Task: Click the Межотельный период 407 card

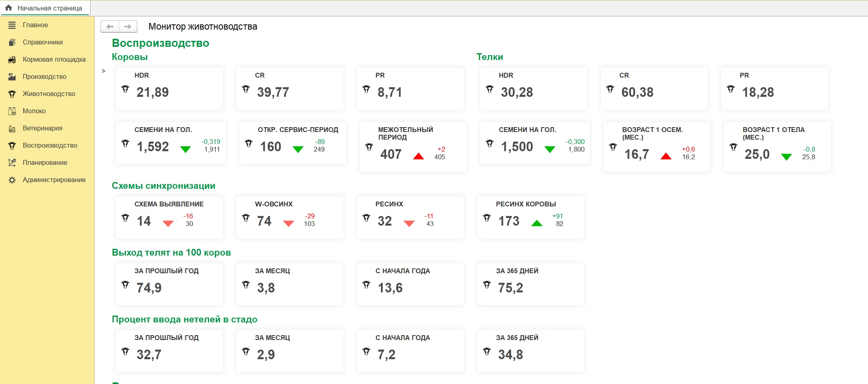Action: [413, 146]
